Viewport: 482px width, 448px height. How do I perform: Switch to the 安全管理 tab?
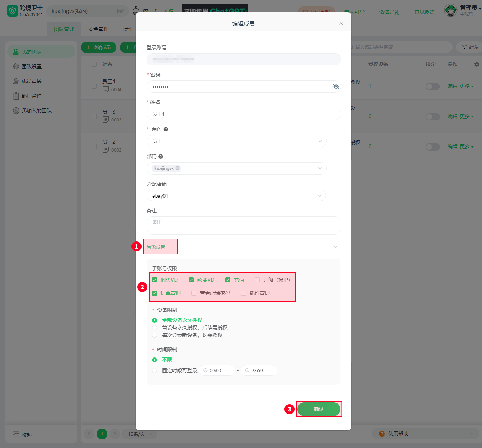tap(98, 29)
